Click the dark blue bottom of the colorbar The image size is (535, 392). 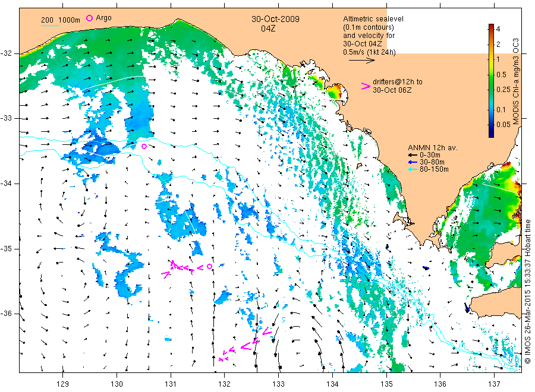pos(491,134)
